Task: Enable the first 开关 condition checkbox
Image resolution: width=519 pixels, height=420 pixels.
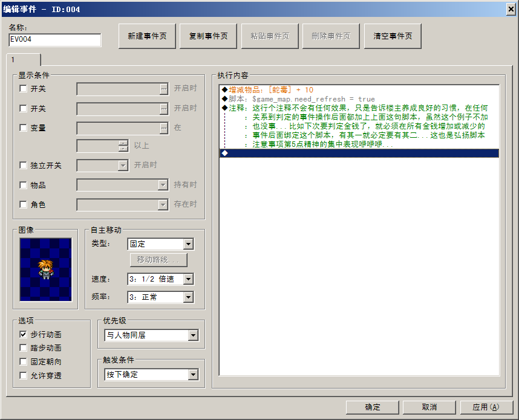Action: point(23,89)
